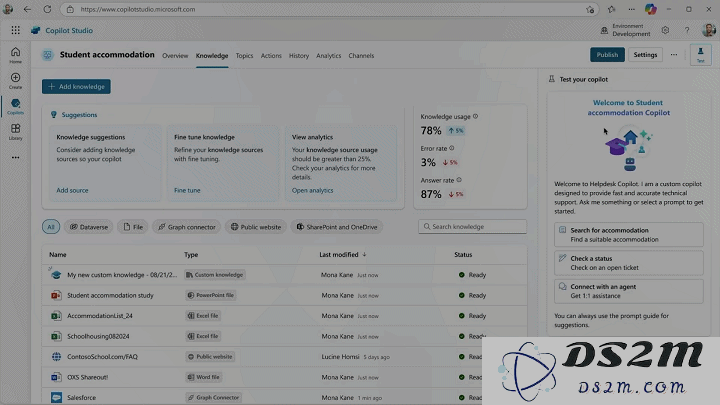Filter knowledge by Dataverse
Viewport: 720px width, 405px height.
(x=89, y=227)
